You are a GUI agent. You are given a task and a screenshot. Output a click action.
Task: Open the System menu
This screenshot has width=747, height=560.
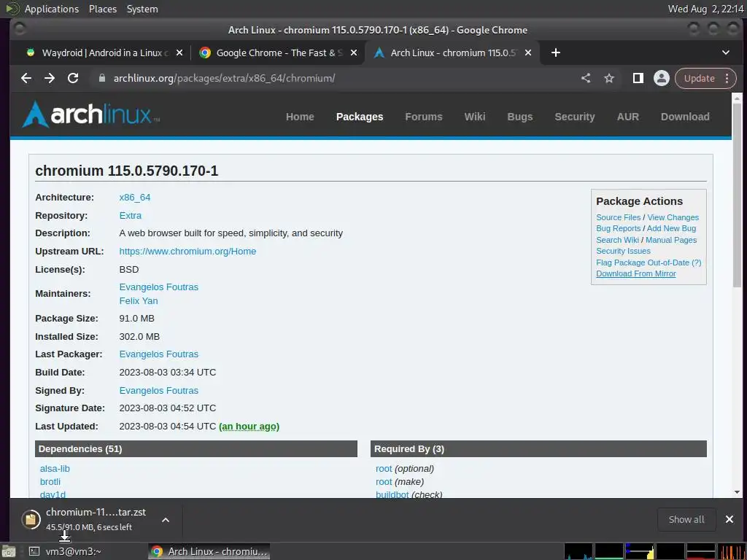[x=142, y=9]
